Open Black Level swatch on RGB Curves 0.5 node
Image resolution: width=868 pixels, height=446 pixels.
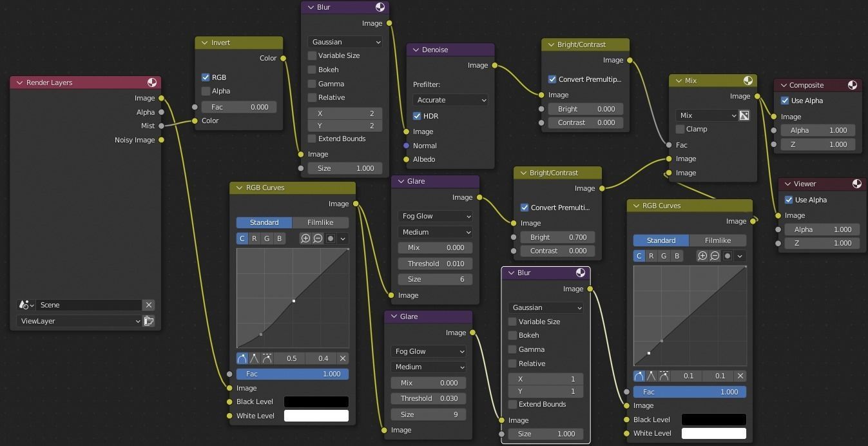coord(316,402)
